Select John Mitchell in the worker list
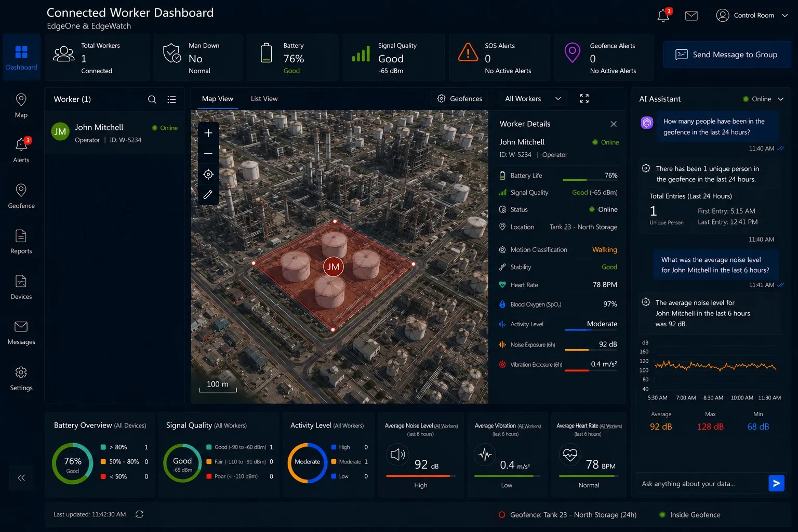 [115, 132]
